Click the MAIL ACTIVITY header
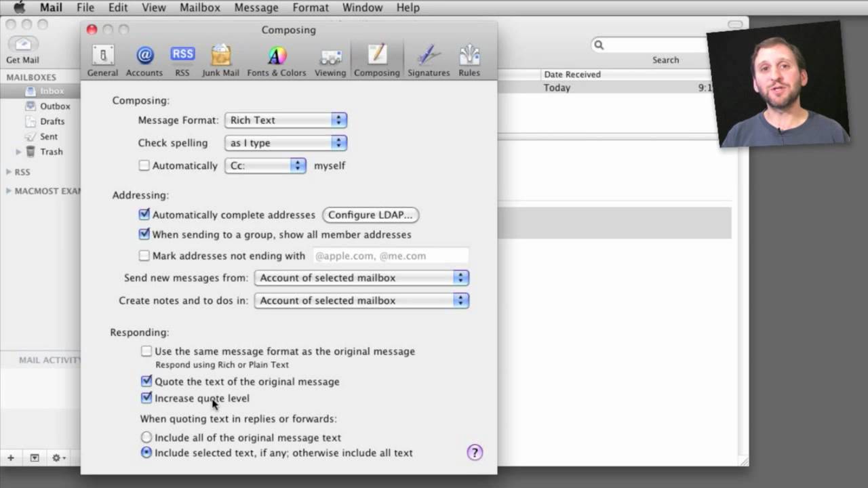 pyautogui.click(x=50, y=360)
